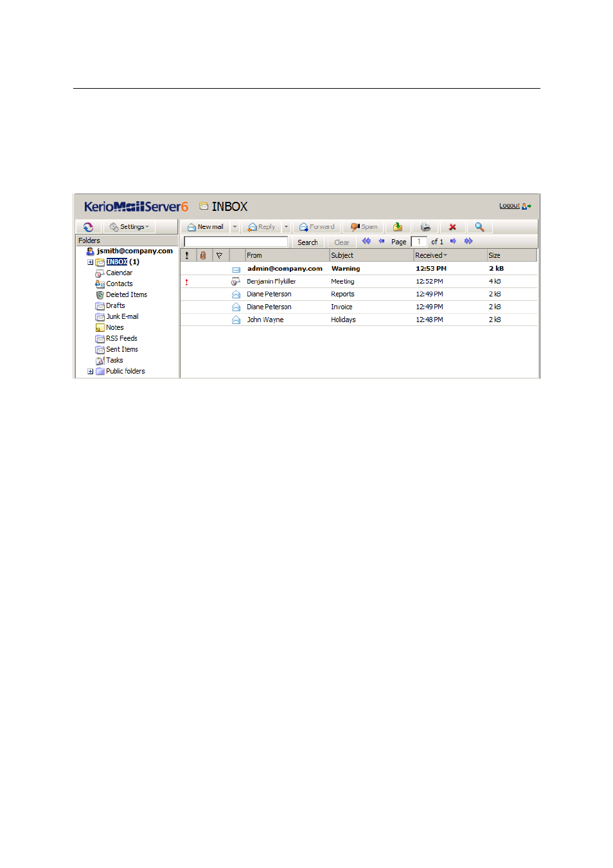Click the Warning subject cell
This screenshot has width=613, height=868.
click(346, 269)
